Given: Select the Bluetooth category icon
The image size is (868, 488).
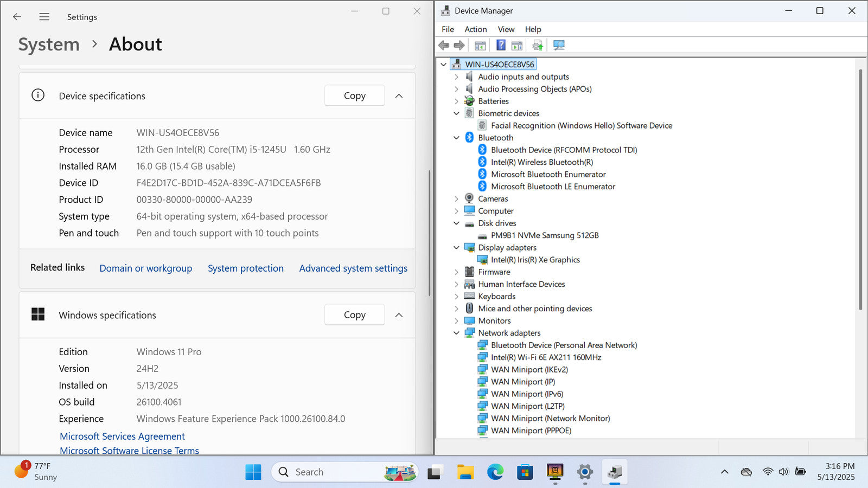Looking at the screenshot, I should 469,138.
